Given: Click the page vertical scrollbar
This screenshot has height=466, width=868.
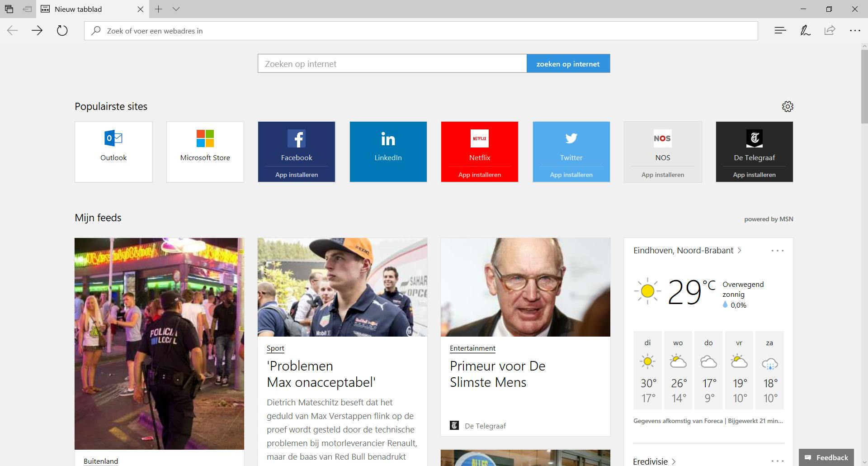Looking at the screenshot, I should click(x=864, y=86).
